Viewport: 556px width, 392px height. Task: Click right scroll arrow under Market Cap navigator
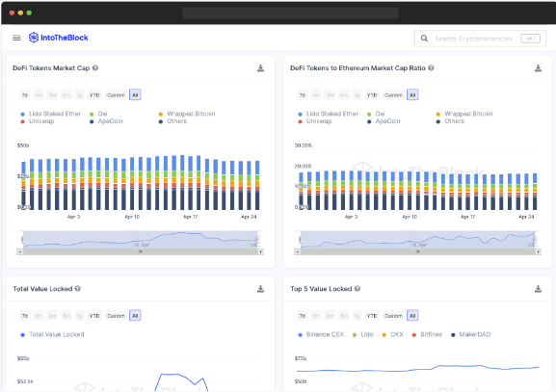(x=260, y=251)
